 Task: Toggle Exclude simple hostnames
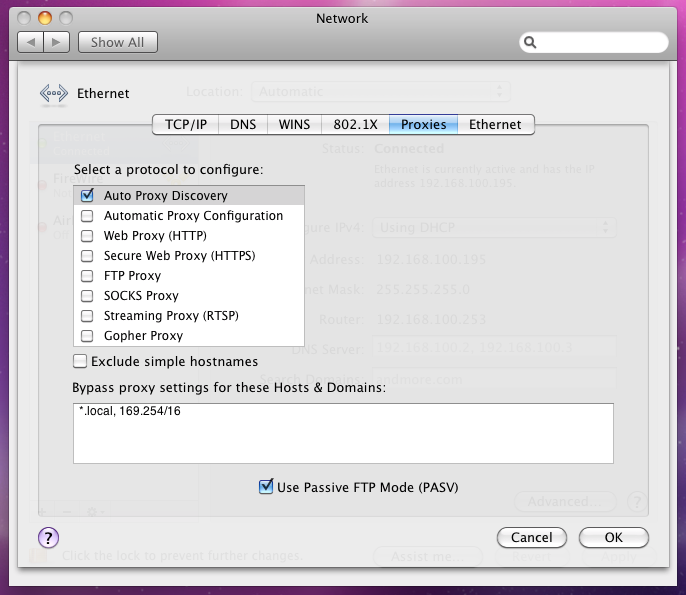click(80, 361)
